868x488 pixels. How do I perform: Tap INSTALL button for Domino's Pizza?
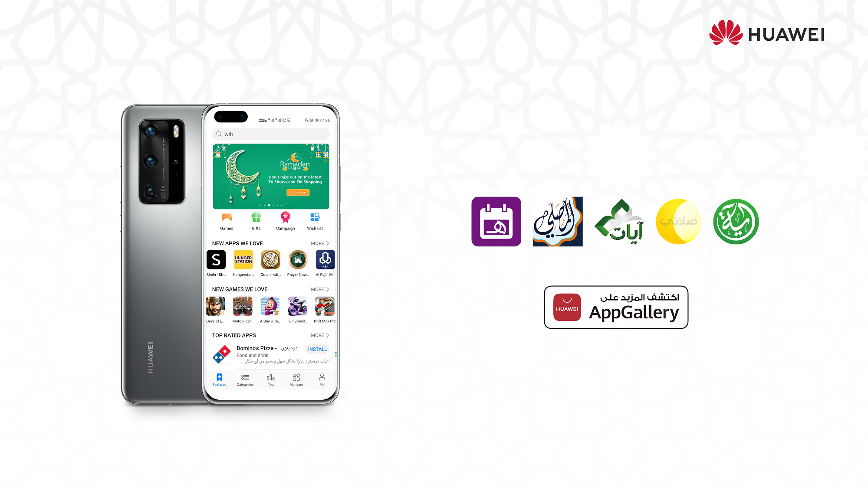point(317,349)
